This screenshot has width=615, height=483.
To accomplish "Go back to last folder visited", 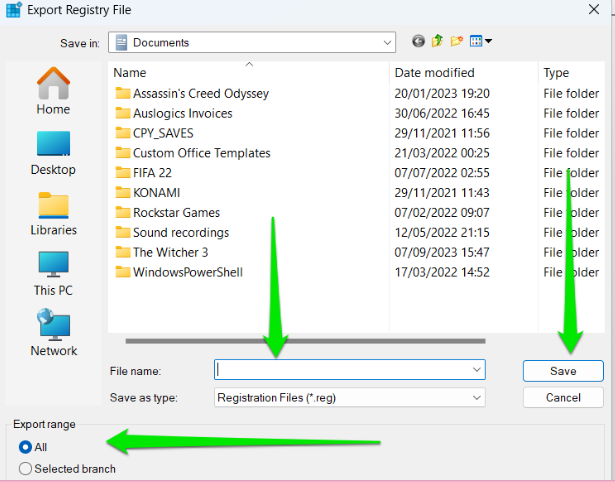I will [x=418, y=41].
